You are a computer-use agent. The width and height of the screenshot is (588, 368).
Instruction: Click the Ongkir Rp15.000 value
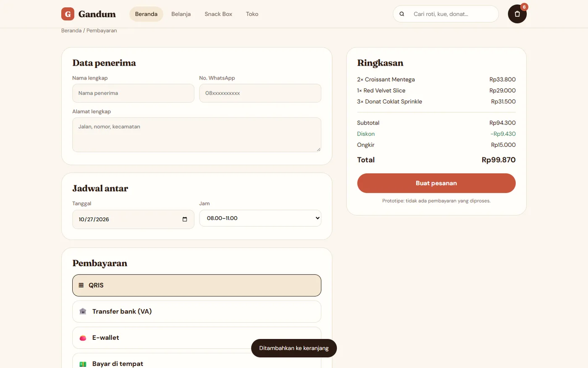point(503,145)
